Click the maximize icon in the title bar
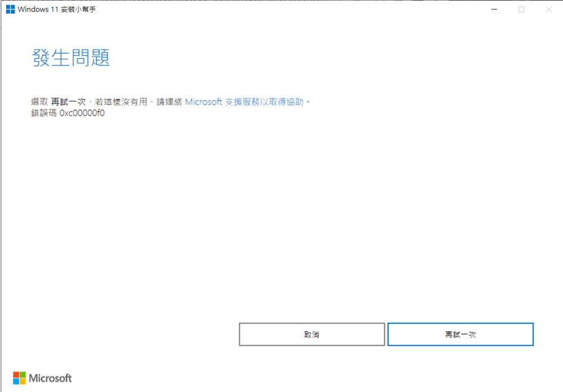This screenshot has height=392, width=563. coord(521,10)
